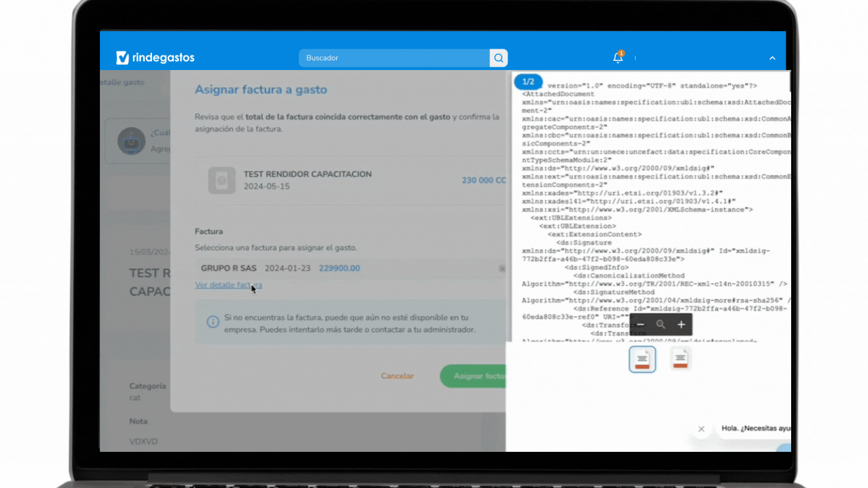Click the zoom reset icon on XML viewer
Image resolution: width=868 pixels, height=488 pixels.
[x=660, y=324]
